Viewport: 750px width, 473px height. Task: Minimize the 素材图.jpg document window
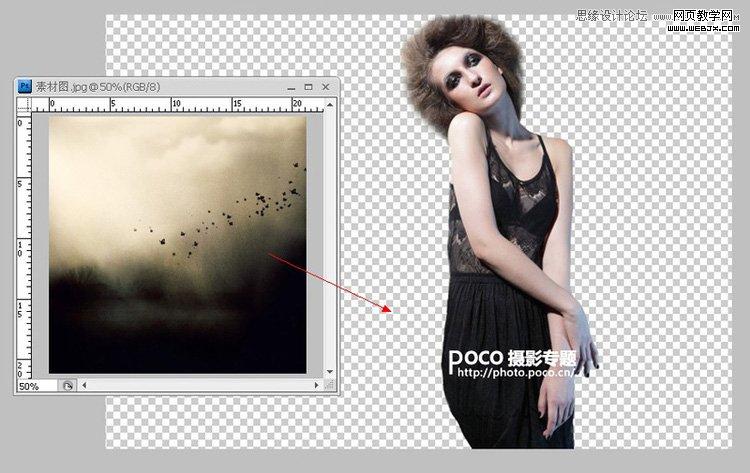coord(291,88)
